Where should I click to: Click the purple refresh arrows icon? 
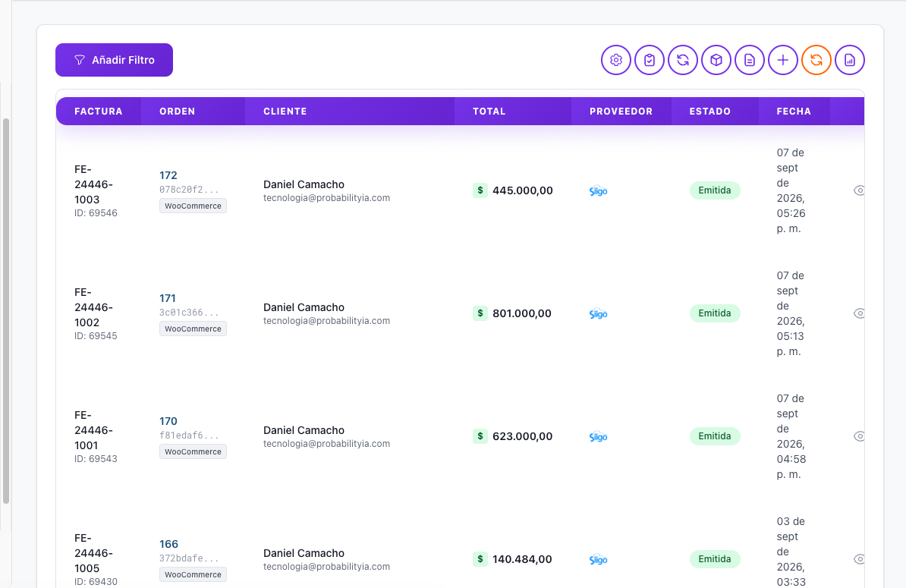(x=683, y=60)
